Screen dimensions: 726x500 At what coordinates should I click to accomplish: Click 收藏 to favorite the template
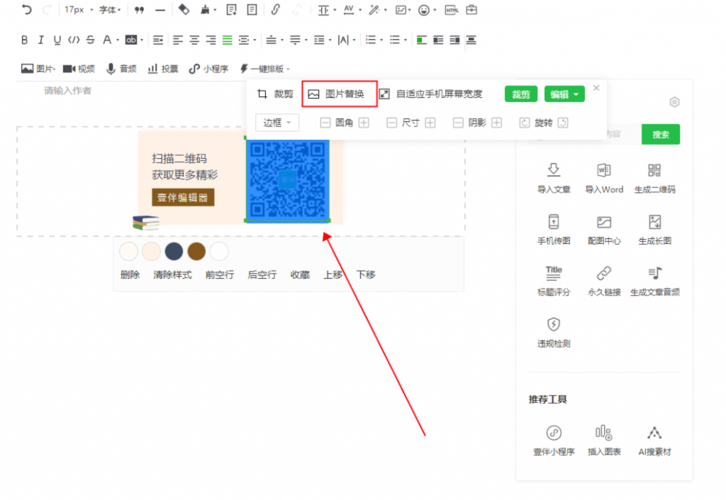(300, 275)
